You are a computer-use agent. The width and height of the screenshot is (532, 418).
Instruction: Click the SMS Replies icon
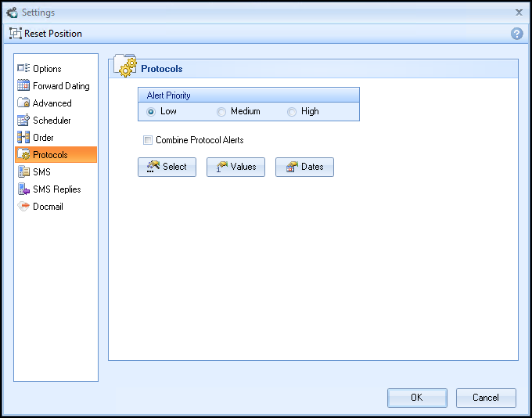pyautogui.click(x=23, y=189)
